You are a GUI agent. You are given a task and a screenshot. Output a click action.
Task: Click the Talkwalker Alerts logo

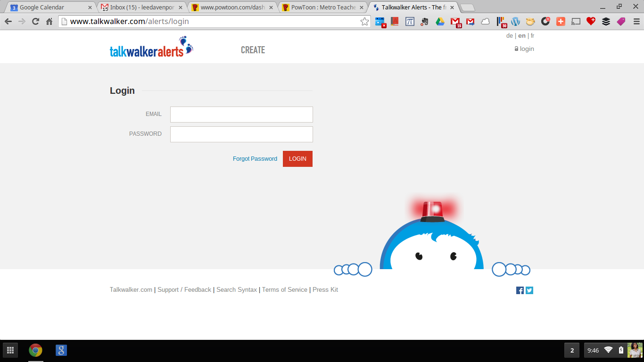151,47
